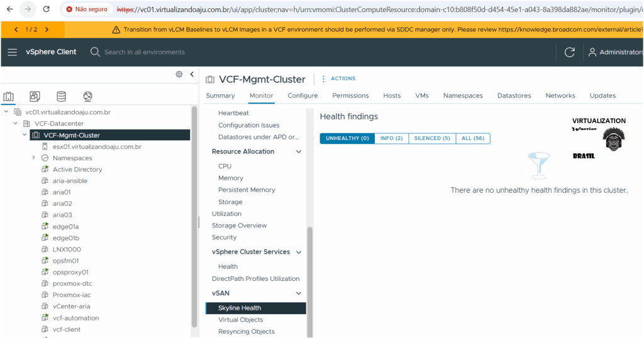
Task: Open the Hosts and Clusters inventory view icon
Action: [x=9, y=97]
